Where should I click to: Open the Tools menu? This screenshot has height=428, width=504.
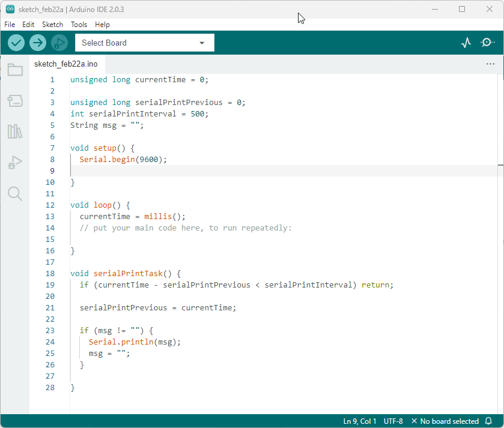(x=79, y=25)
